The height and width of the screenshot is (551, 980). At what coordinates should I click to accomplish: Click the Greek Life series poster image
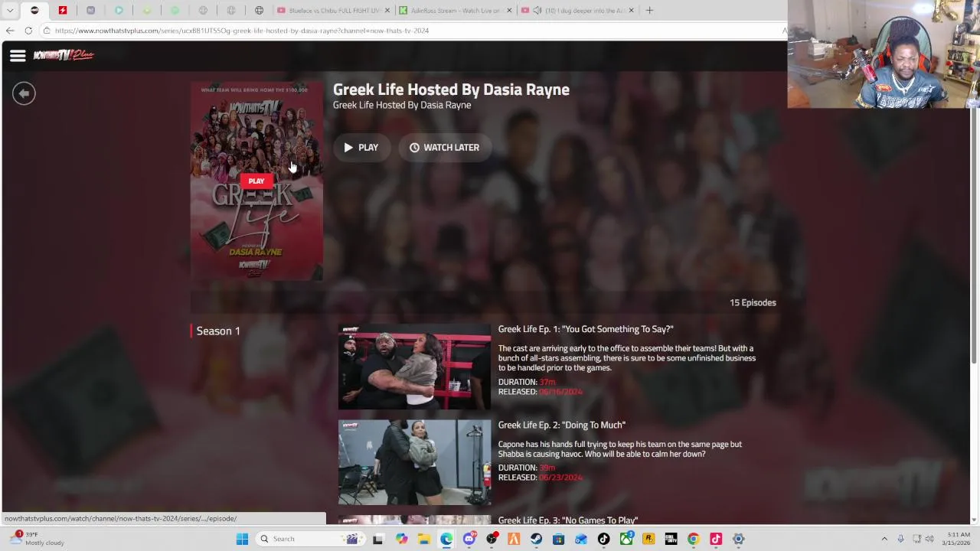(256, 181)
